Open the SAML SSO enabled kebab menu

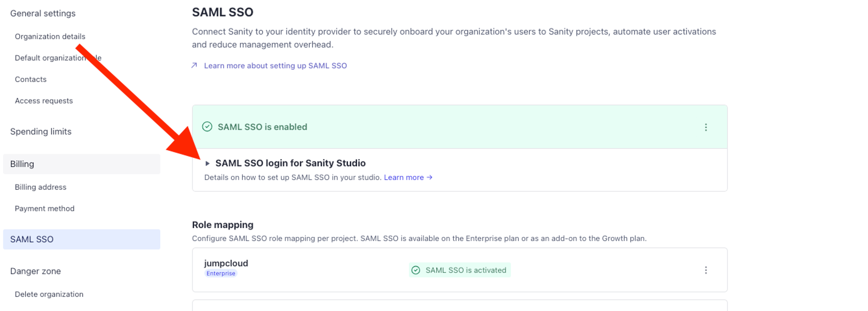point(705,127)
